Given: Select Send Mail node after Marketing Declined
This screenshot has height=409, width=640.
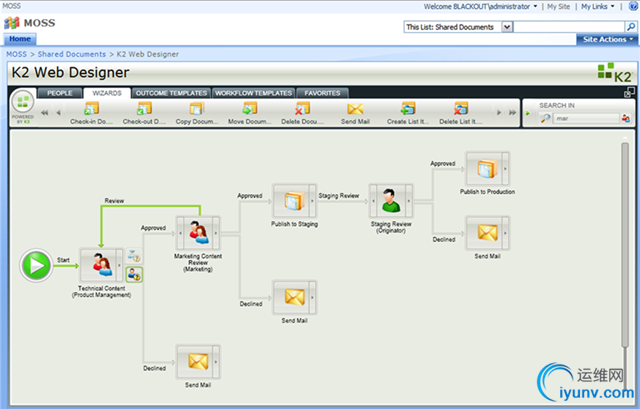Looking at the screenshot, I should [294, 298].
